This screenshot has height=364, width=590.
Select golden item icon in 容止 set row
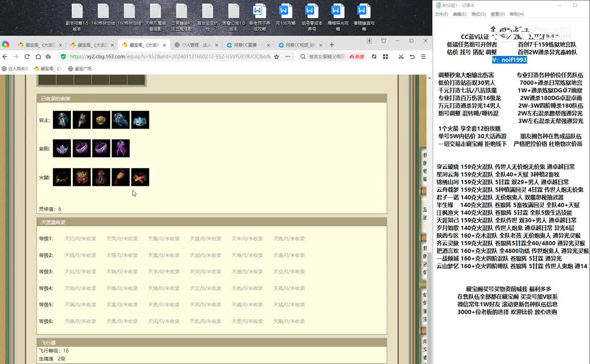(x=101, y=120)
